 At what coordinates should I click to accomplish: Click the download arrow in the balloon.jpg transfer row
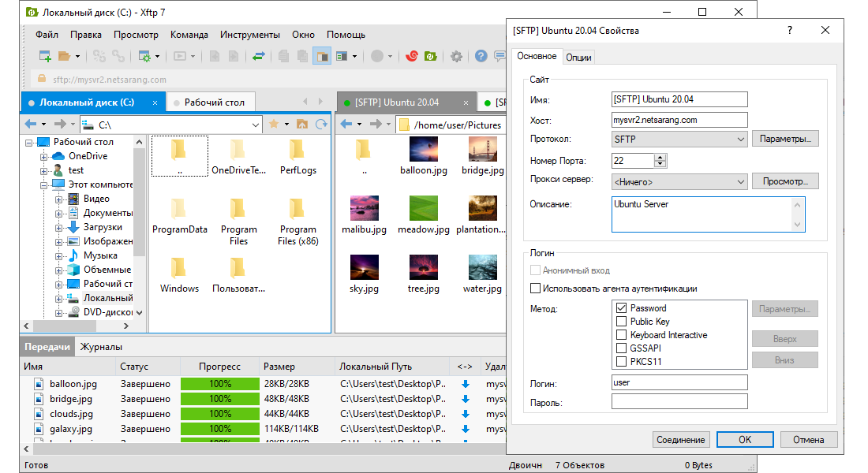pos(466,384)
